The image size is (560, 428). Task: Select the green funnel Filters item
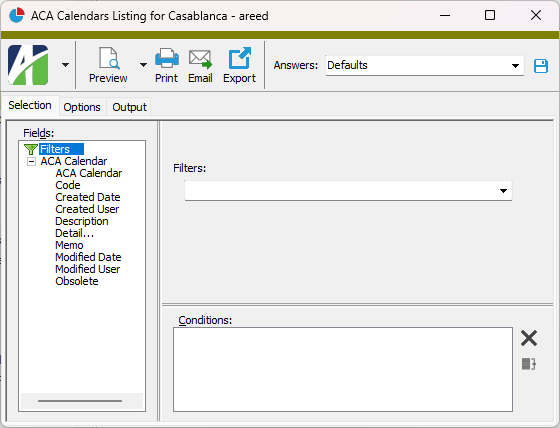point(54,149)
